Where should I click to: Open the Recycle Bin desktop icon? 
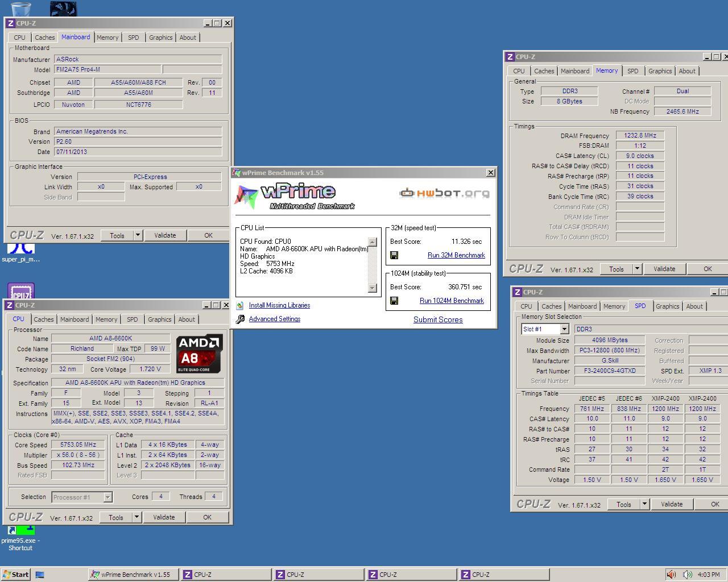tap(20, 8)
